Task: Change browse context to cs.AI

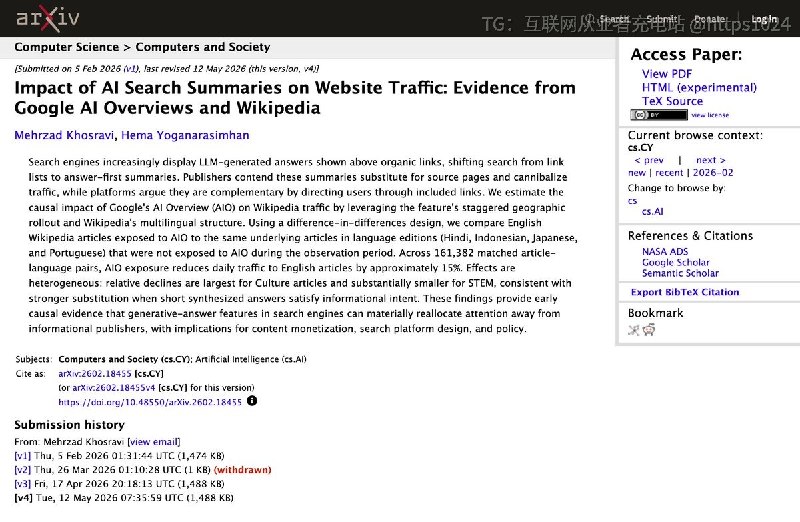Action: 653,211
